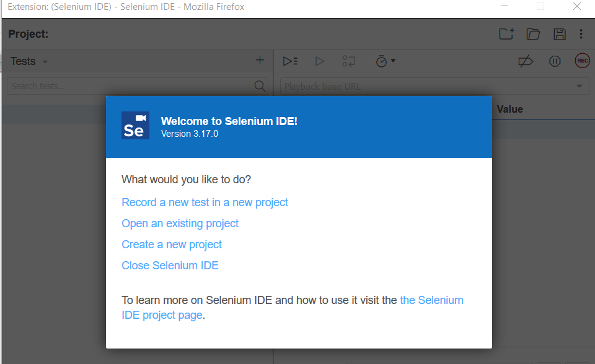The image size is (595, 364).
Task: Open the three-dot project options menu
Action: [x=581, y=34]
